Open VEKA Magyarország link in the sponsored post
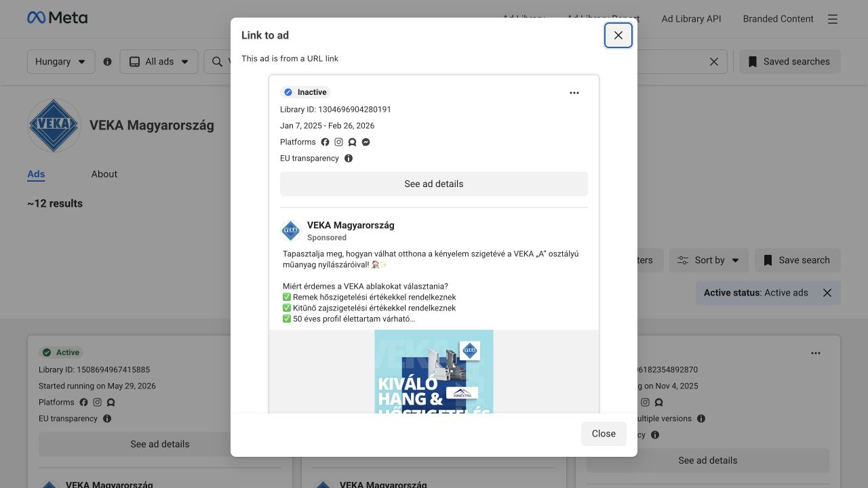Viewport: 868px width, 488px height. coord(351,225)
